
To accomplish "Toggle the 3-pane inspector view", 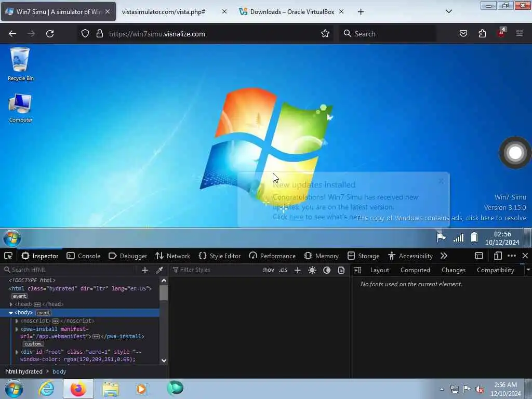I will 357,270.
